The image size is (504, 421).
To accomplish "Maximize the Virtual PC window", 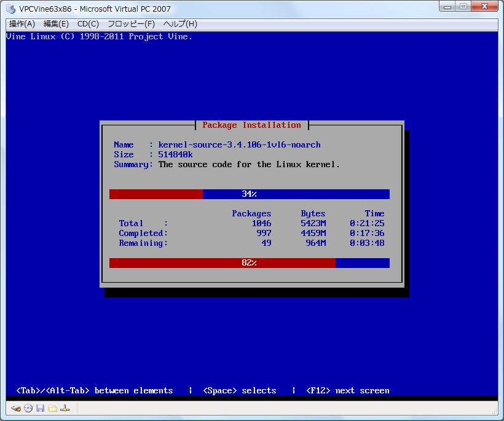I will 463,6.
